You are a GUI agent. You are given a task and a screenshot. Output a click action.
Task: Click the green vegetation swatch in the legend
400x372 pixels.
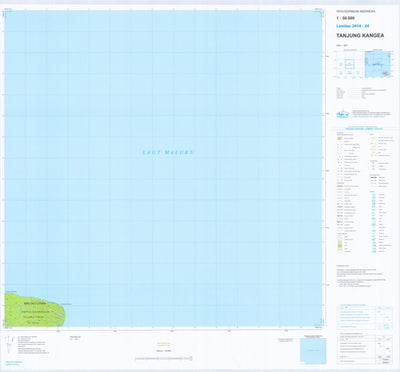(340, 245)
